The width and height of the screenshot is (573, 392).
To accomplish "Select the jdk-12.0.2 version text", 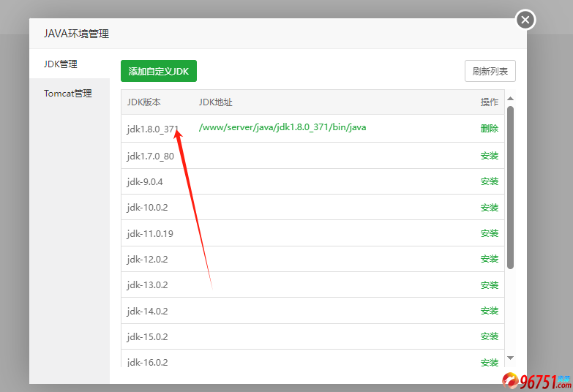I will point(147,260).
